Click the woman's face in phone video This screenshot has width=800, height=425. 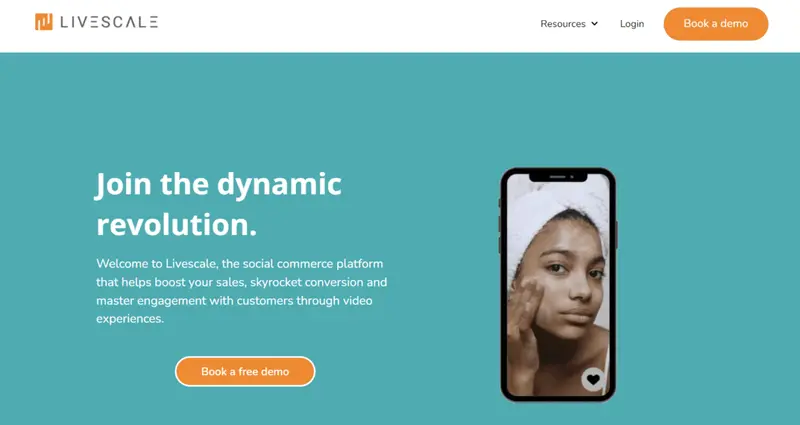(568, 278)
